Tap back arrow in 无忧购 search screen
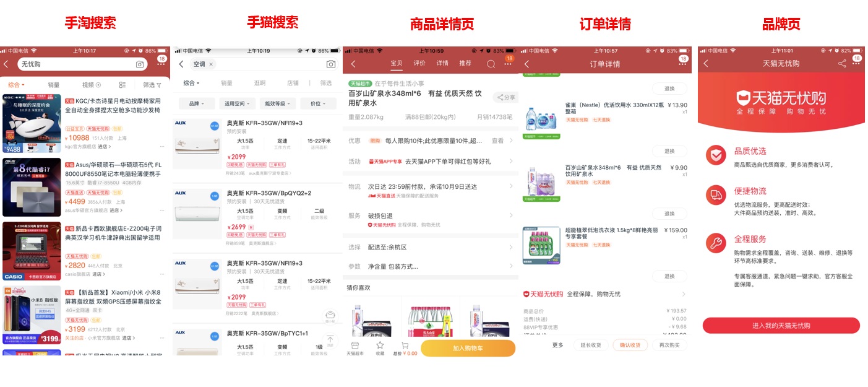 coord(6,64)
